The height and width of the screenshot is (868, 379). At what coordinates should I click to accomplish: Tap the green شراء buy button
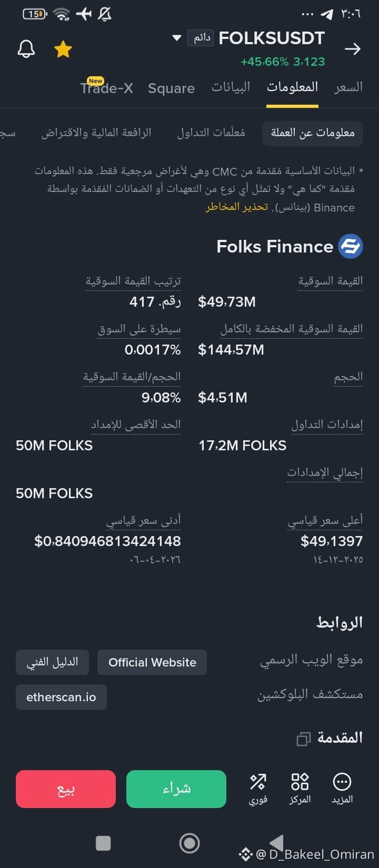point(176,789)
